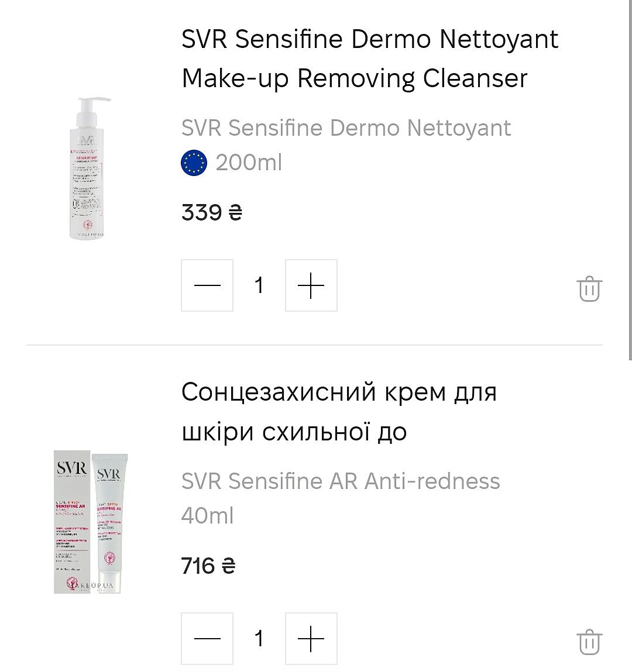
Task: Click the 716 ₴ price
Action: click(x=208, y=566)
